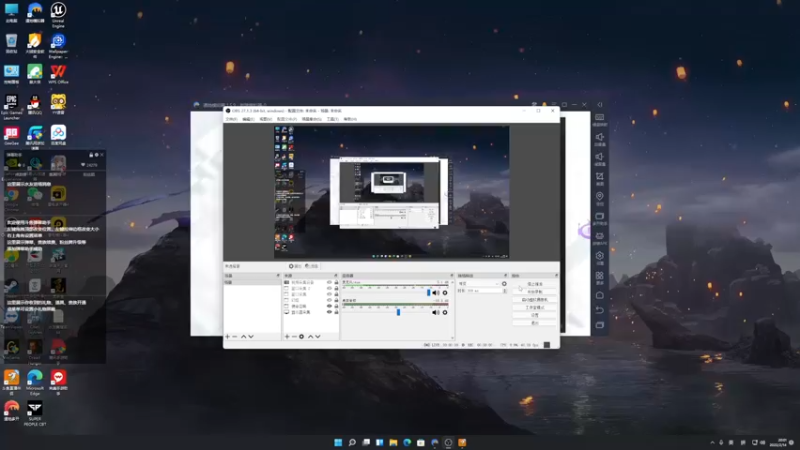Open settings gear of second mixer channel
The image size is (800, 450).
click(445, 312)
